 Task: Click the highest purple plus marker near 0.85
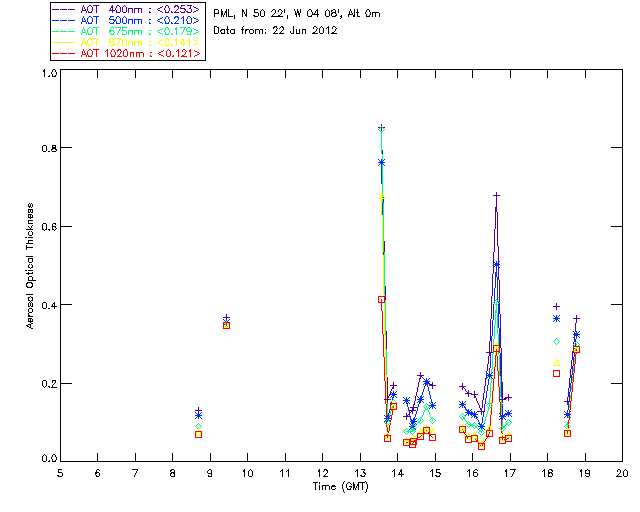tap(381, 127)
